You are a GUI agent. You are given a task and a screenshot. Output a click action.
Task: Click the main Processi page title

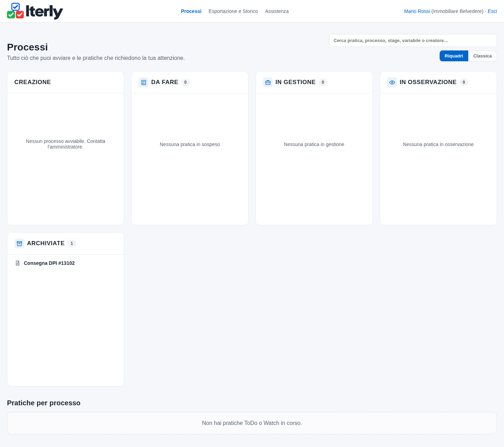[27, 47]
